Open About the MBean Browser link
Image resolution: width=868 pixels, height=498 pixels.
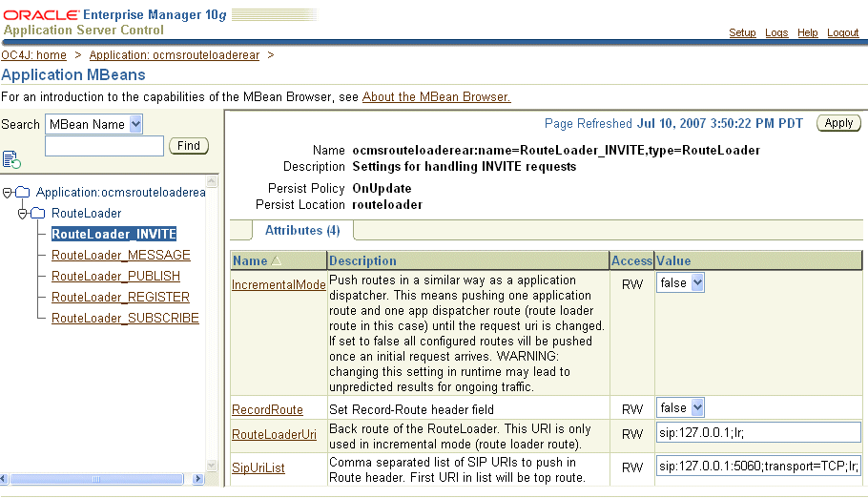[x=436, y=97]
